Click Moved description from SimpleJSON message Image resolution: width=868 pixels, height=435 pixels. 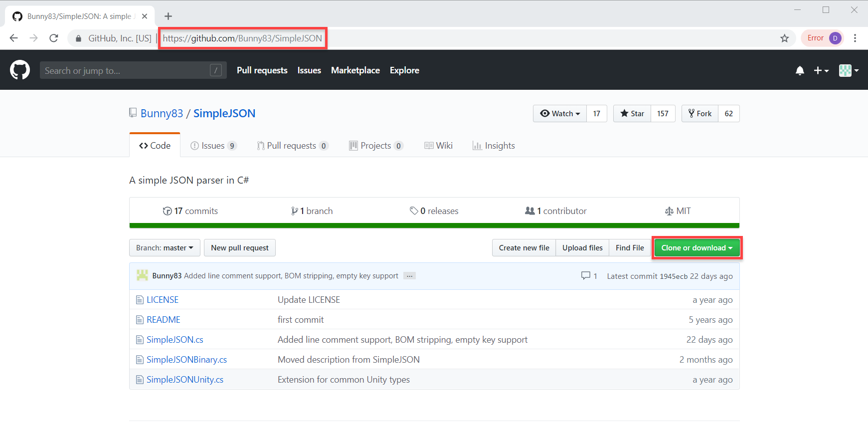click(348, 360)
